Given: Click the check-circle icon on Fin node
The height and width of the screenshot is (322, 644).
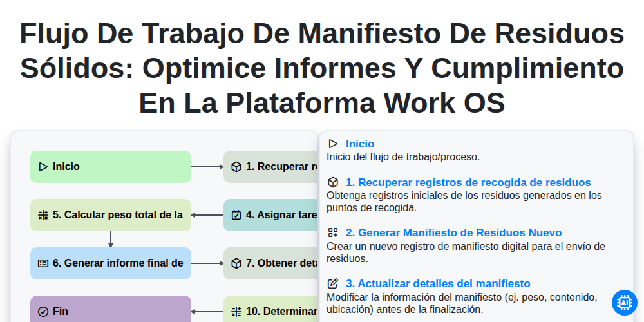Looking at the screenshot, I should click(x=43, y=312).
